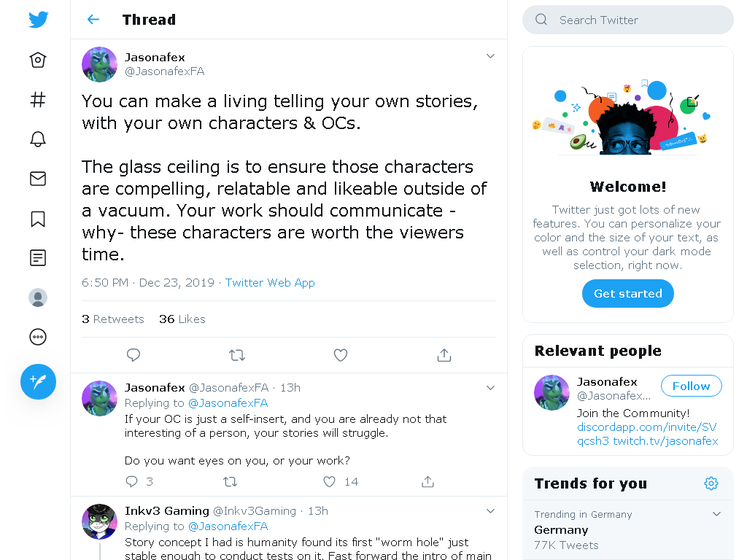
Task: Open Messages envelope icon
Action: coord(38,179)
